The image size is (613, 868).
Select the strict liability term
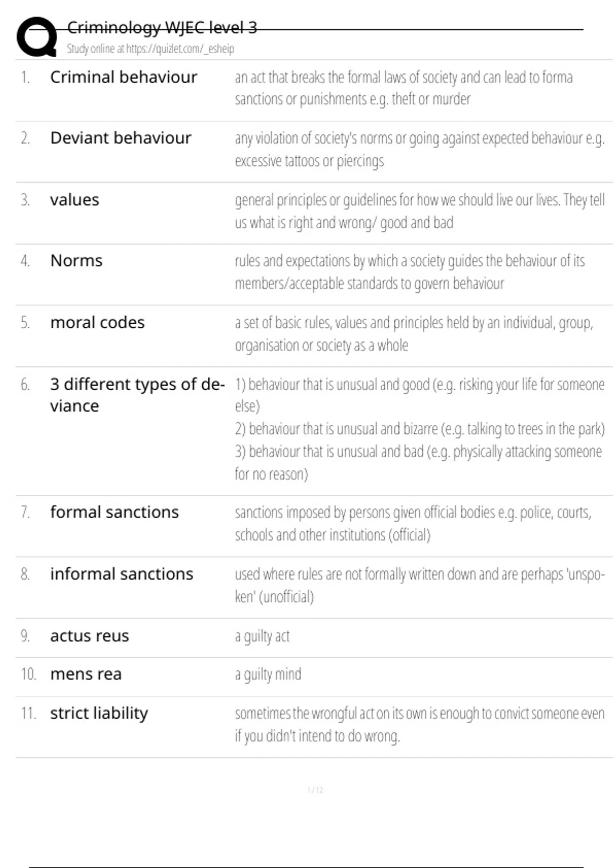99,713
